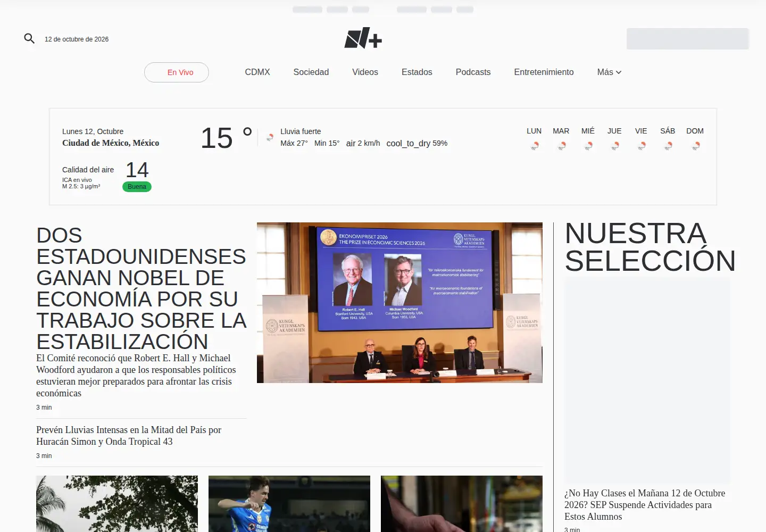Open the SEP Suspende Actividades article

(645, 505)
